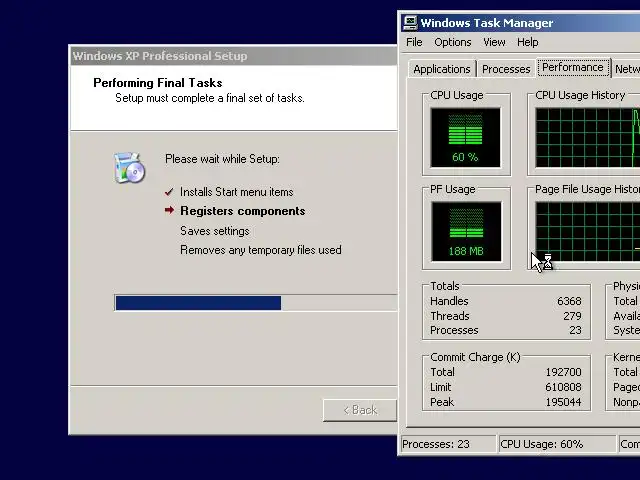Click the Handles label in Totals
The image size is (640, 480).
coord(449,301)
